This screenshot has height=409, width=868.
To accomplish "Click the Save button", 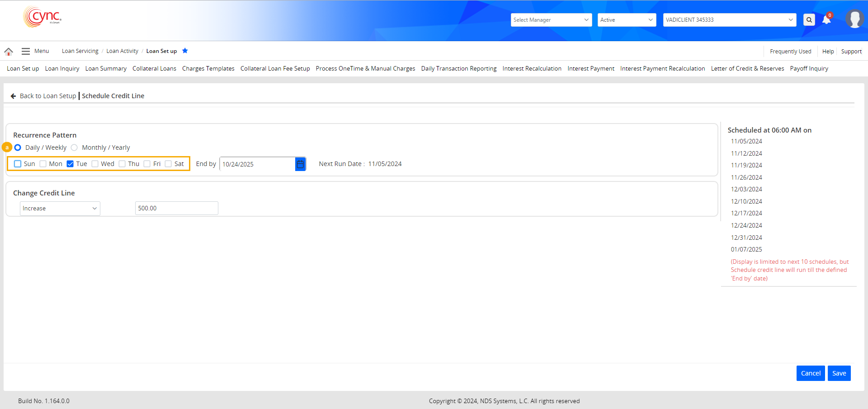I will click(839, 373).
